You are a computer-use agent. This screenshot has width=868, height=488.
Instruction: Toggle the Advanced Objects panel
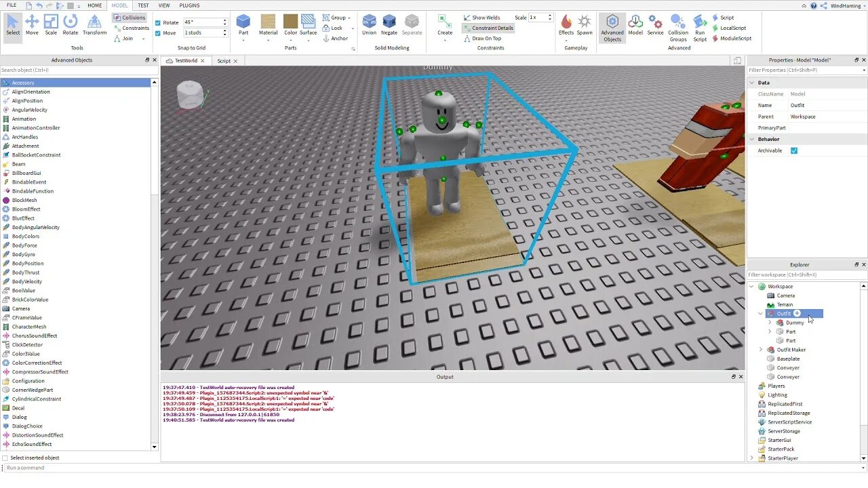[612, 28]
